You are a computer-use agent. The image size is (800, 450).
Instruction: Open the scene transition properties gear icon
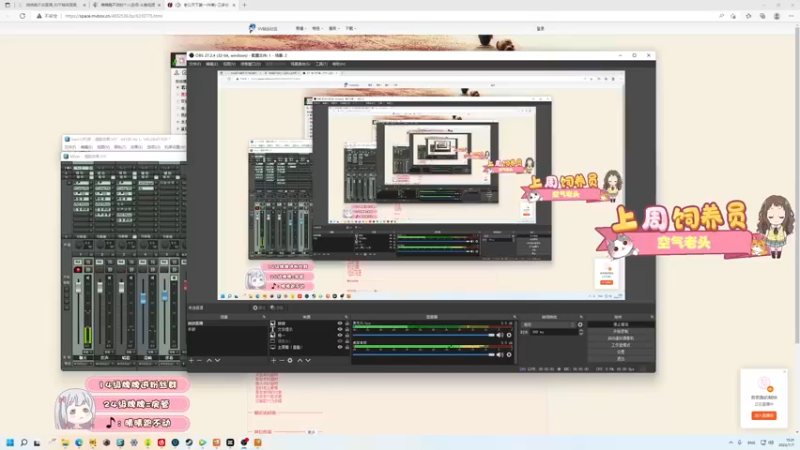coord(580,324)
